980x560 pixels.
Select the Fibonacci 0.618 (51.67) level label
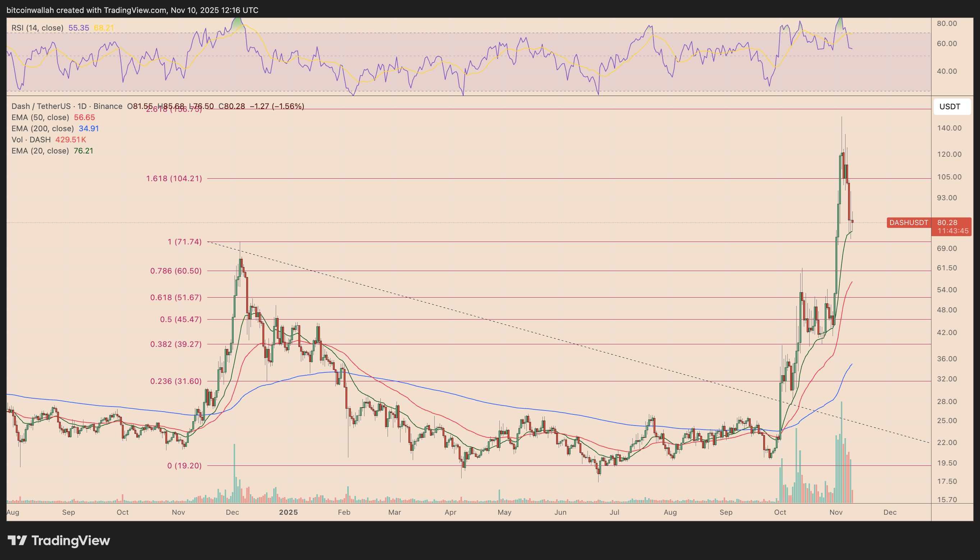click(x=175, y=297)
